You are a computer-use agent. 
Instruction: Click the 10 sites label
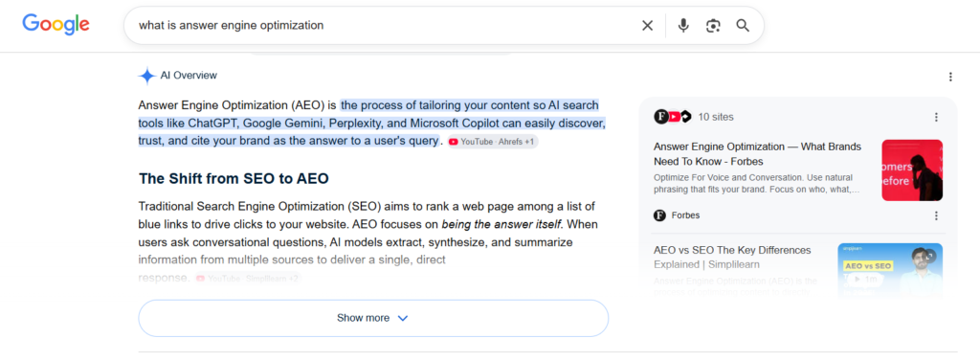point(716,117)
